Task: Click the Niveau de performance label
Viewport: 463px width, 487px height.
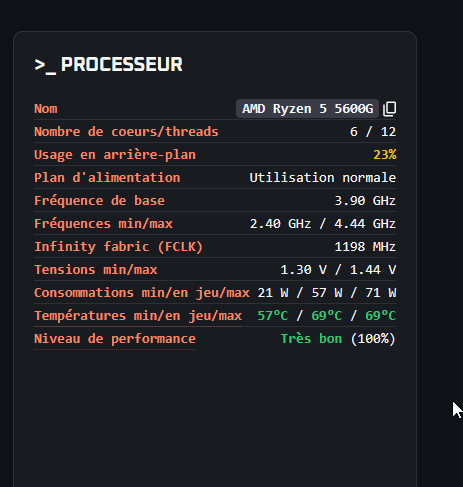Action: pos(115,339)
